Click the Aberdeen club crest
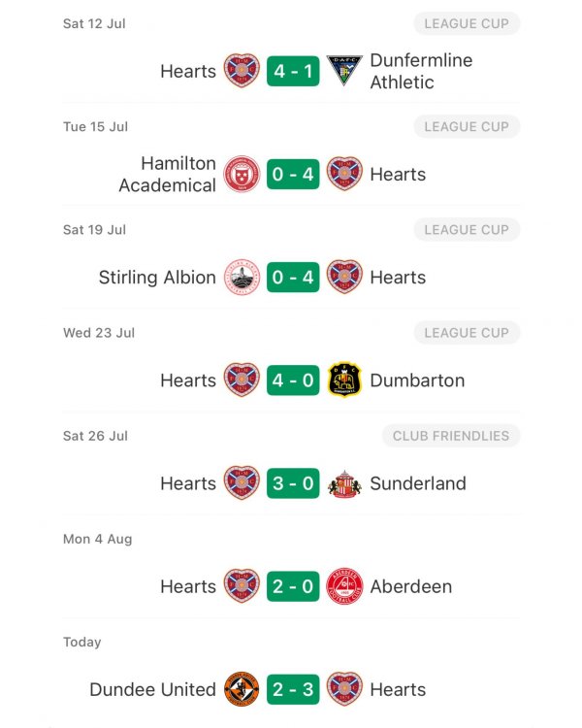 click(344, 586)
